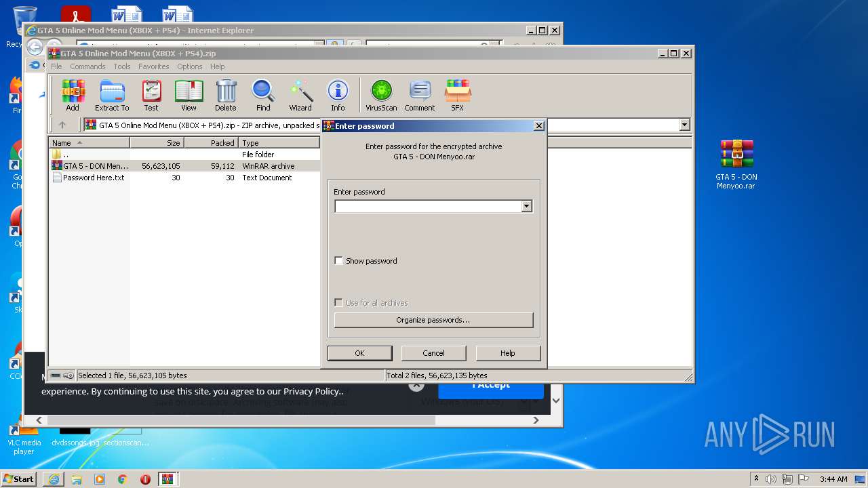Select GTA 5 - DON Menyoo.rar desktop icon
This screenshot has height=488, width=868.
(736, 165)
